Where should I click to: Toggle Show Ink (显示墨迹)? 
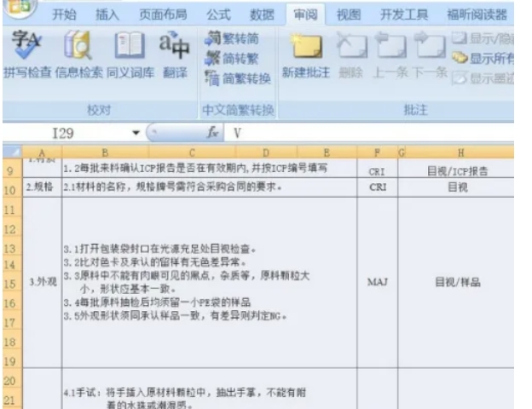(483, 78)
